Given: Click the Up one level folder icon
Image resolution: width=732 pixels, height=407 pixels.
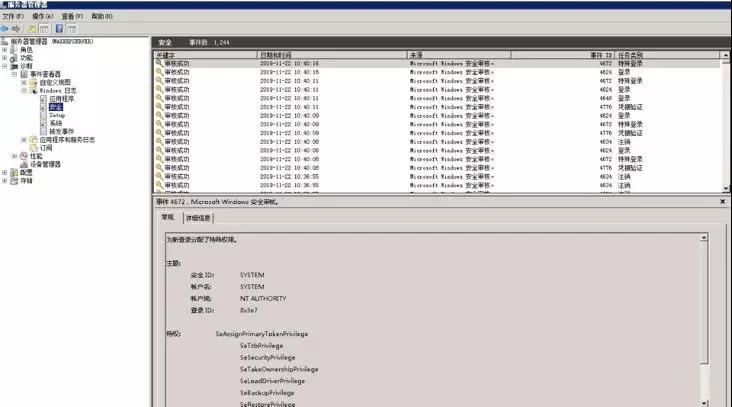Looking at the screenshot, I should pyautogui.click(x=31, y=29).
